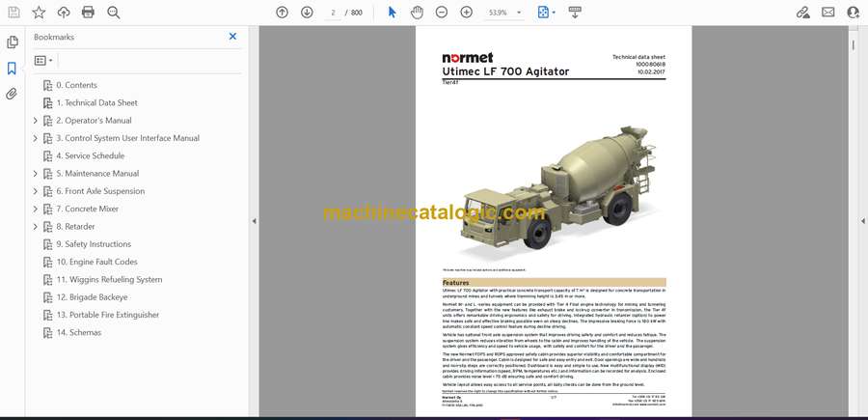The width and height of the screenshot is (868, 420).
Task: Click bookmark icon beside 14. Schemas
Action: click(x=47, y=333)
